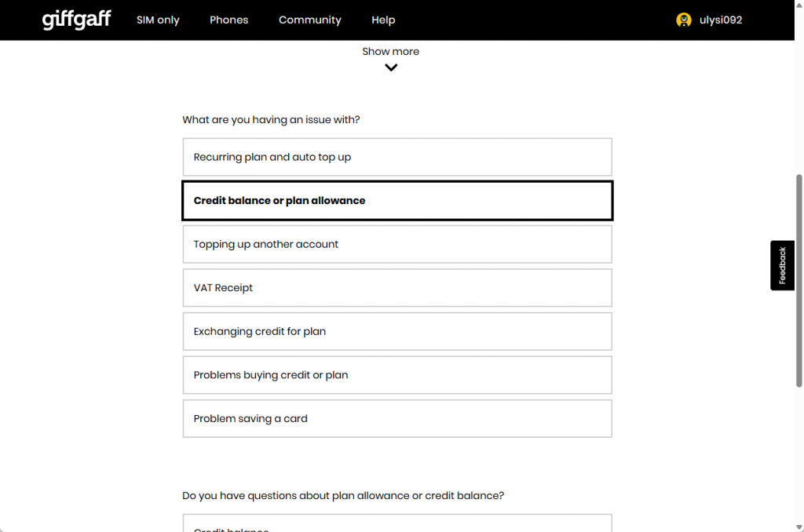This screenshot has height=532, width=804.
Task: Click the scrollbar down arrow
Action: [799, 527]
